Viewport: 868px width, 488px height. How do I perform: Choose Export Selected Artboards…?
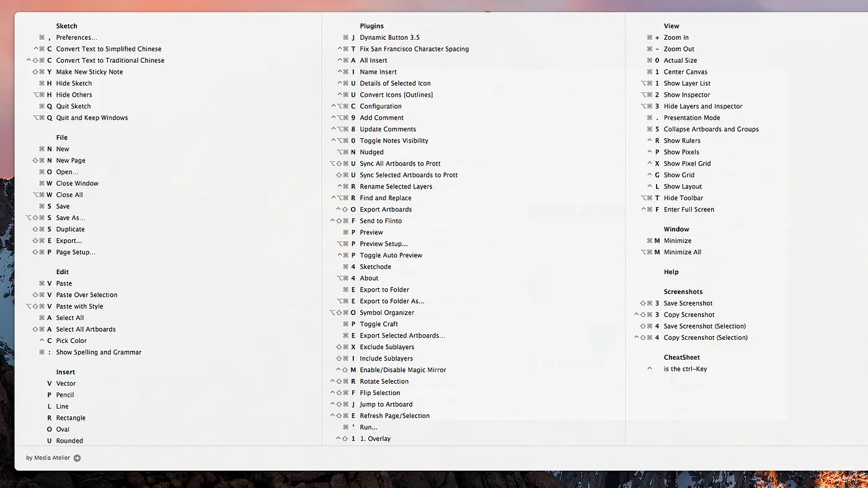[402, 336]
